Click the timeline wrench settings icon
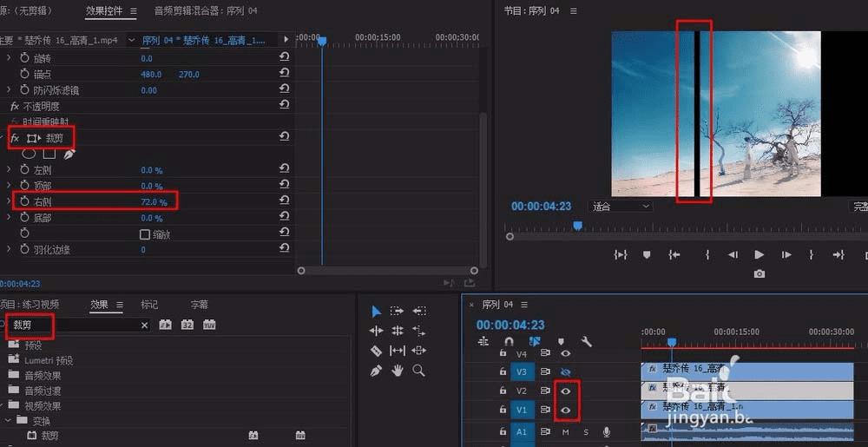Viewport: 868px width, 447px height. click(x=586, y=342)
